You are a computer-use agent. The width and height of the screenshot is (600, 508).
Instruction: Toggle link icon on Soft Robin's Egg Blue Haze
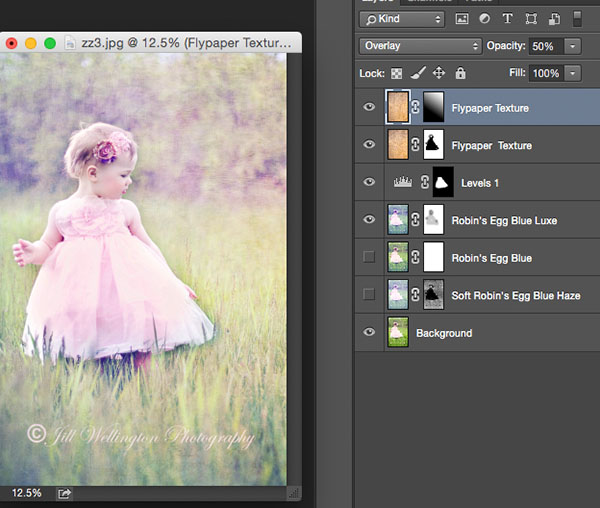(x=416, y=294)
